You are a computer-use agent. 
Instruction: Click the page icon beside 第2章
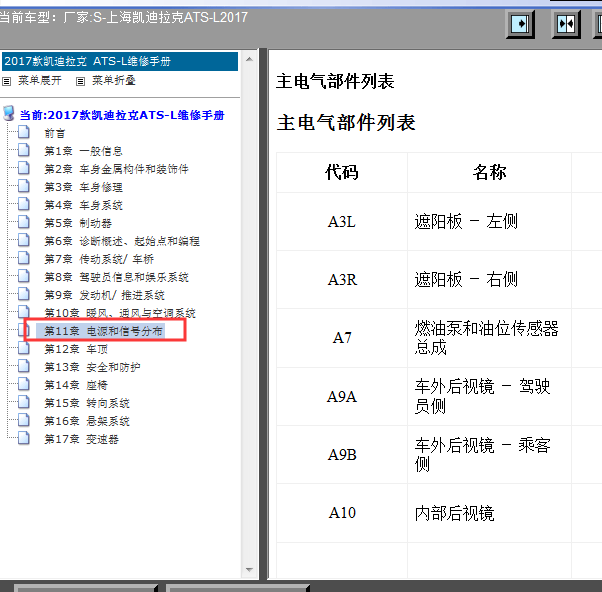(x=24, y=168)
